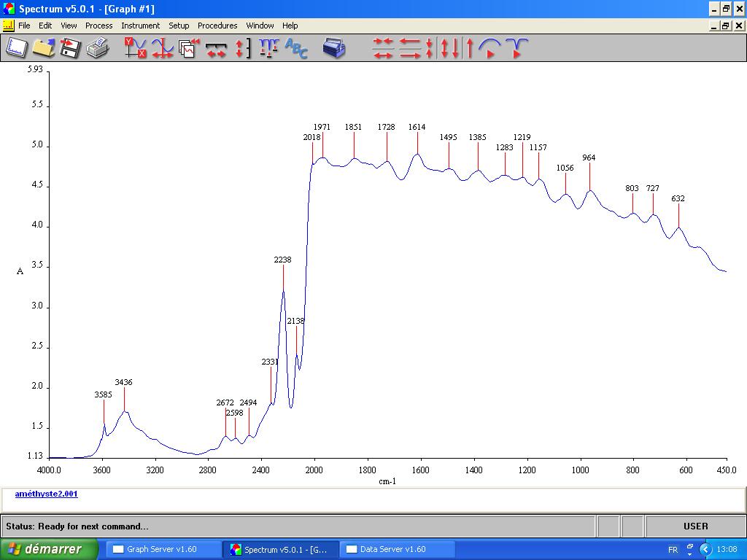Image resolution: width=747 pixels, height=560 pixels.
Task: Click the 2238 peak label on spectrum
Action: tap(282, 260)
